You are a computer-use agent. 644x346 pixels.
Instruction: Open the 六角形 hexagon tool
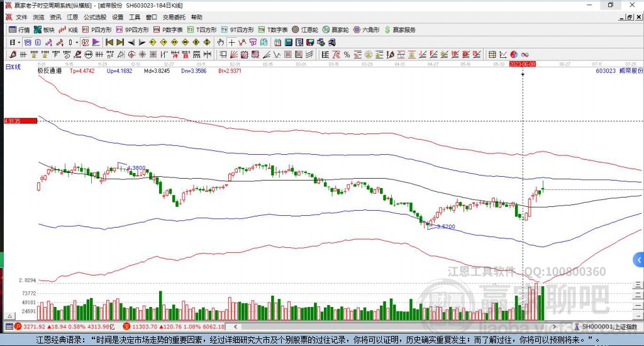pyautogui.click(x=367, y=30)
